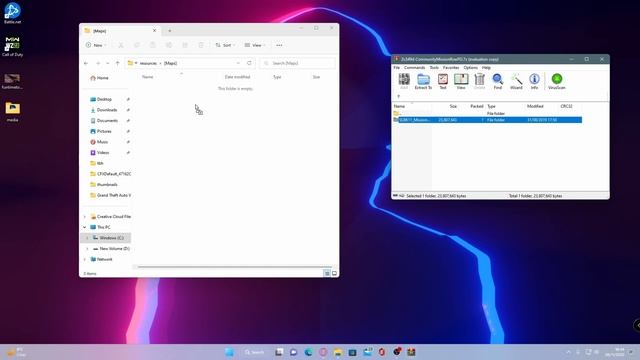The height and width of the screenshot is (360, 640).
Task: Open the Options menu in WinRAR
Action: (x=471, y=68)
